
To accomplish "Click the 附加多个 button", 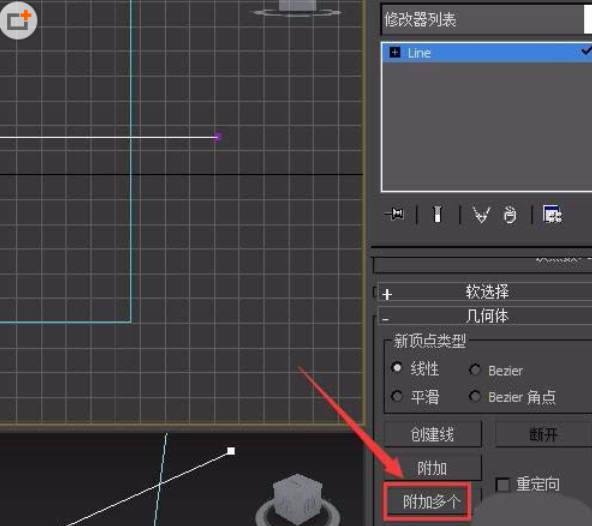I will coord(427,501).
